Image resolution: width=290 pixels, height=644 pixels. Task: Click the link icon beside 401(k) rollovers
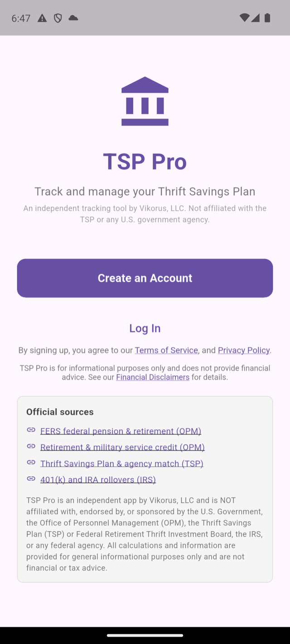(31, 479)
